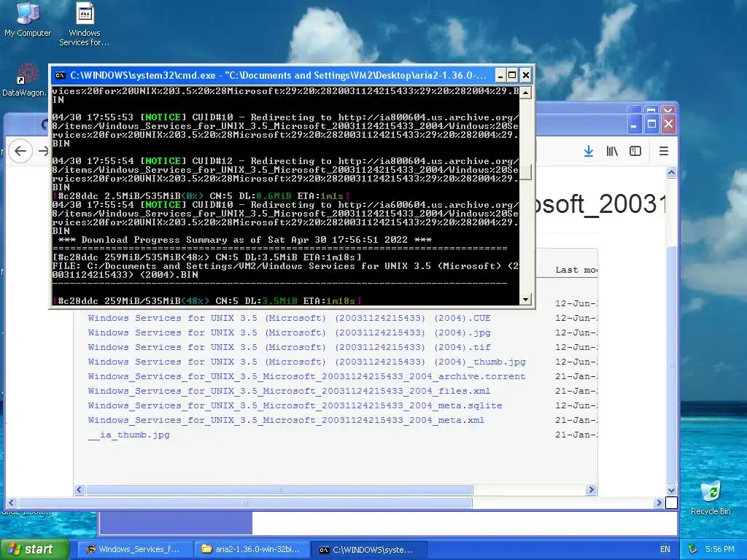Viewport: 747px width, 560px height.
Task: Maximize the Firefox window
Action: (x=651, y=125)
